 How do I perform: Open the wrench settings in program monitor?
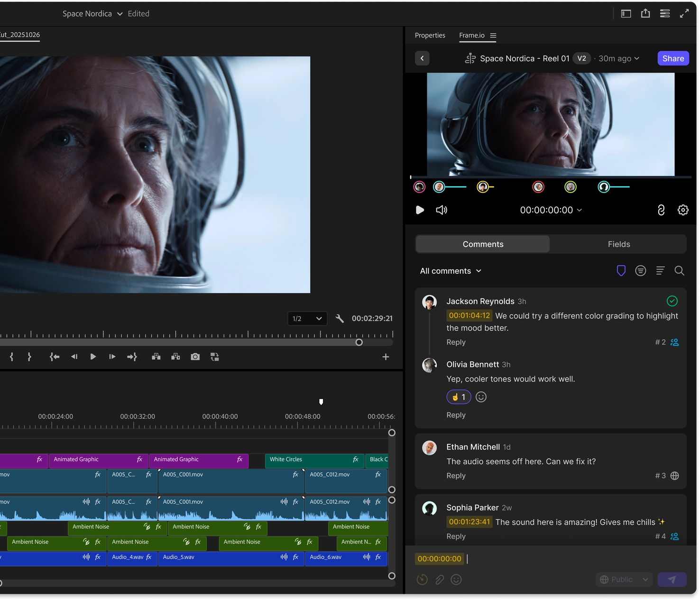[x=340, y=319]
